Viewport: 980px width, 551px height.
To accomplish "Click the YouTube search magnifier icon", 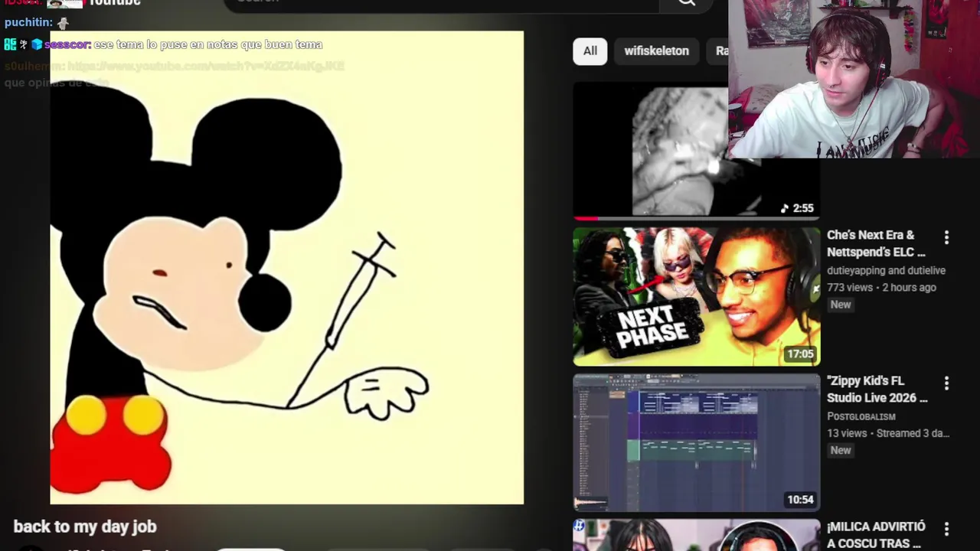I will 687,2.
